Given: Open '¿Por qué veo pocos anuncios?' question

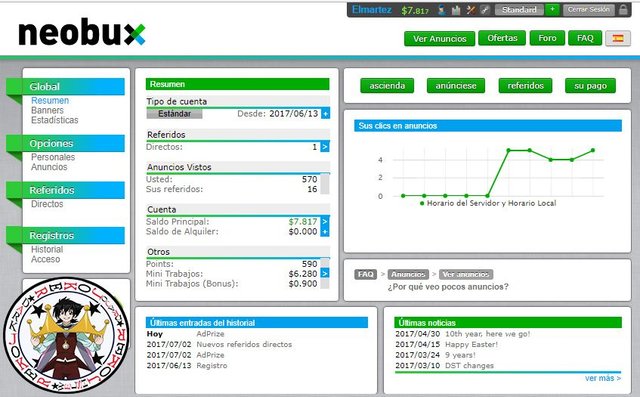Looking at the screenshot, I should point(448,287).
